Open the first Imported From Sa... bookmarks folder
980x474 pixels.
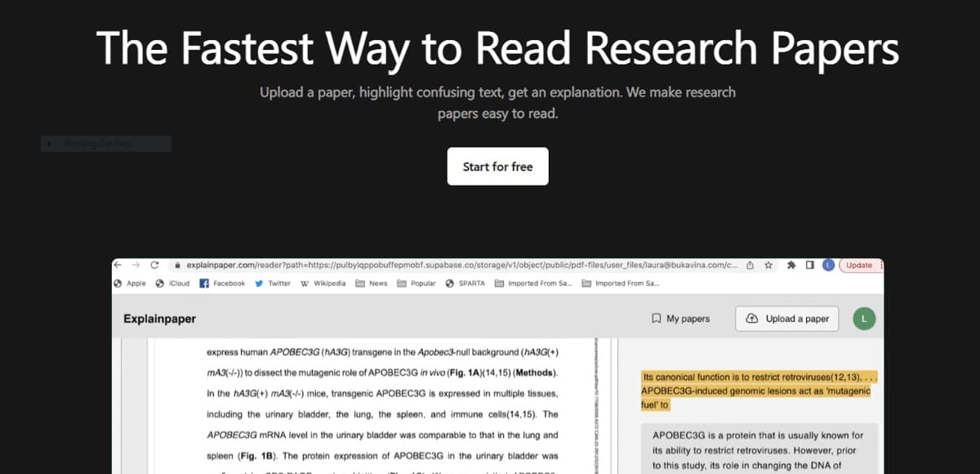pos(533,284)
